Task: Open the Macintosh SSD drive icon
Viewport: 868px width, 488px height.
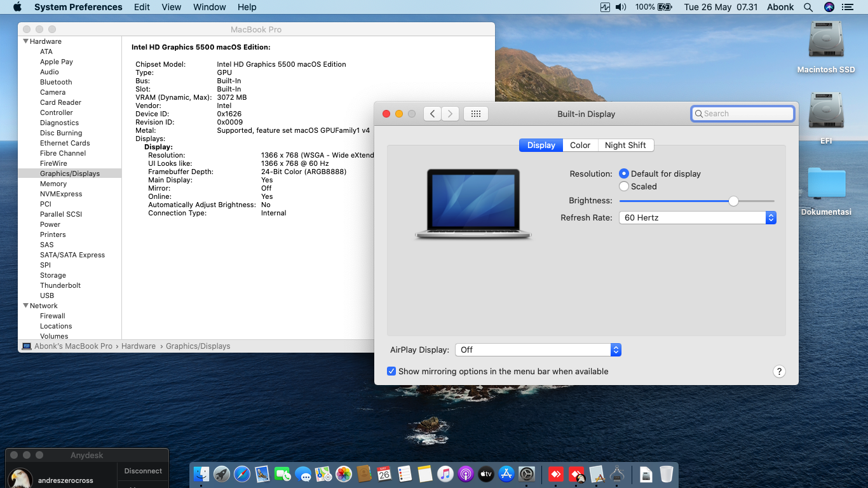Action: pyautogui.click(x=825, y=40)
